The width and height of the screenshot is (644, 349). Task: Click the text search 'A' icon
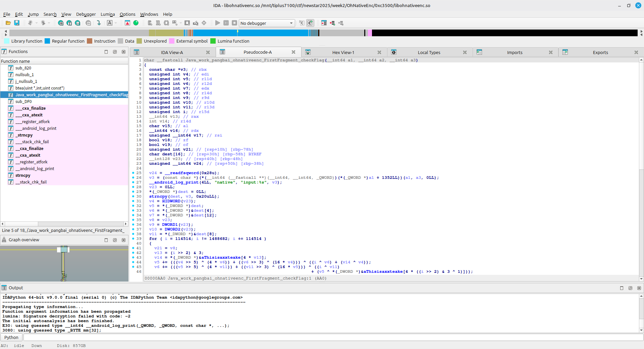(110, 23)
